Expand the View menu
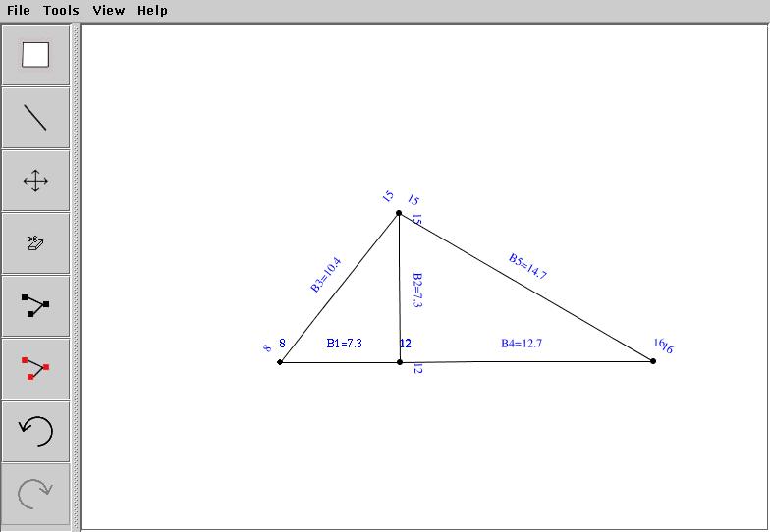The height and width of the screenshot is (532, 770). pos(108,10)
